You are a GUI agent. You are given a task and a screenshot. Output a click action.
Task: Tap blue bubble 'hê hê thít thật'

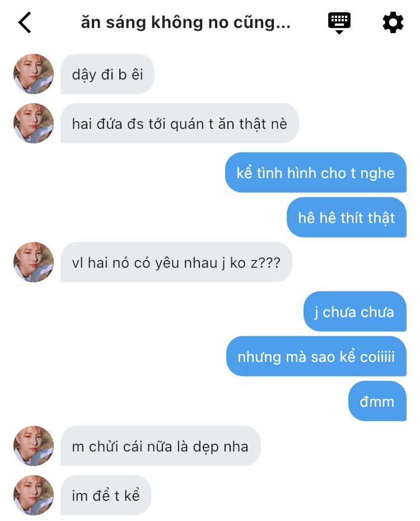pos(347,217)
